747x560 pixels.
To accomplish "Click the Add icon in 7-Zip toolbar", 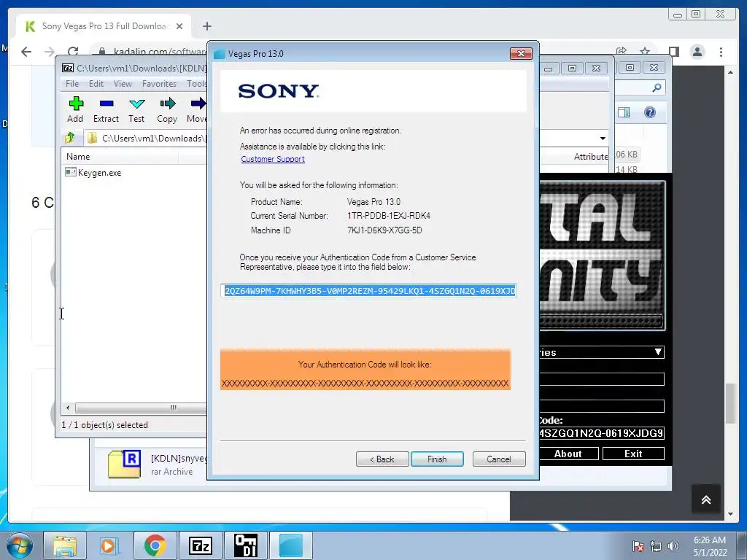I will 75,110.
